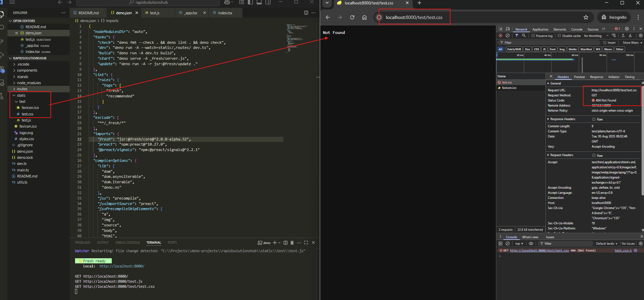Screen dimensions: 644x300
Task: Check the Invert filter checkbox
Action: (x=605, y=43)
